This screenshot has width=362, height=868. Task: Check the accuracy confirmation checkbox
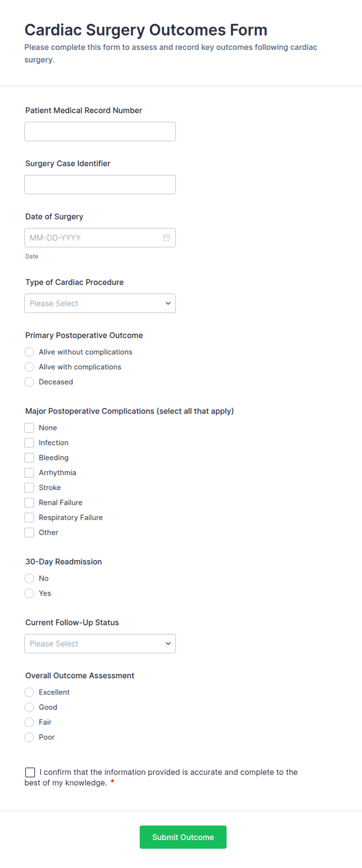pyautogui.click(x=30, y=772)
